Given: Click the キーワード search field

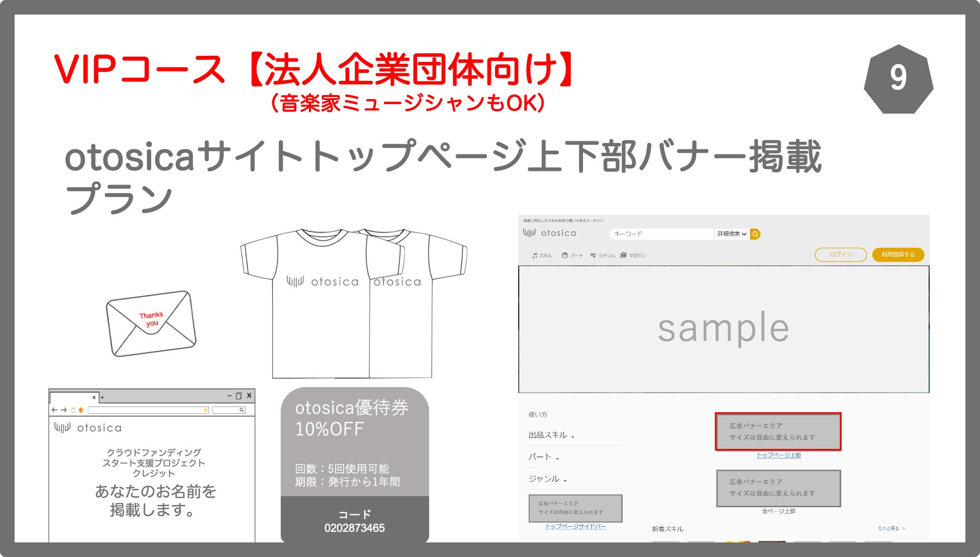Looking at the screenshot, I should click(x=660, y=234).
